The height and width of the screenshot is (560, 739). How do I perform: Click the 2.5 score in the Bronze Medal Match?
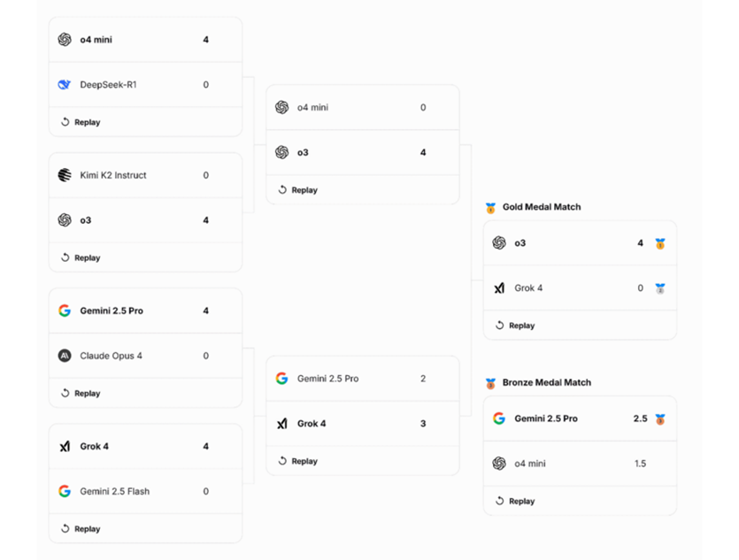coord(640,418)
